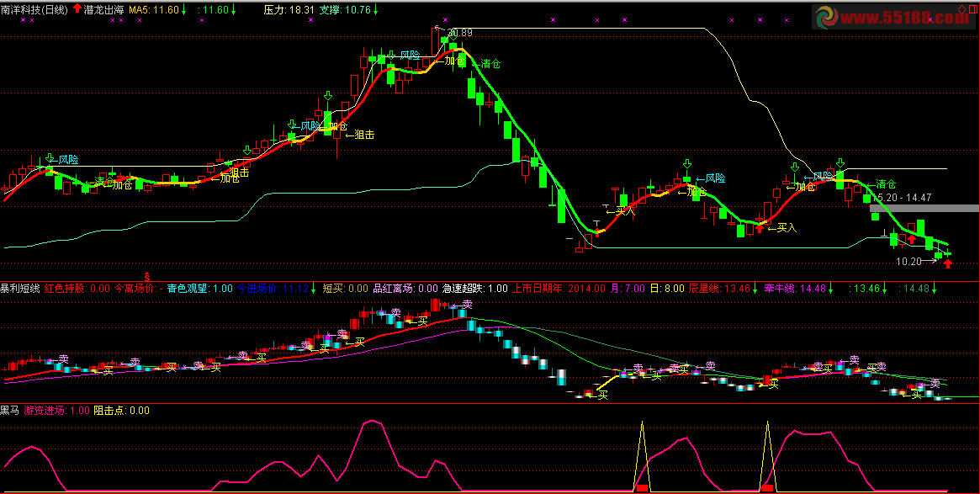Click left yellow spike's red block in 黑马 panel
980x494 pixels.
pyautogui.click(x=642, y=487)
